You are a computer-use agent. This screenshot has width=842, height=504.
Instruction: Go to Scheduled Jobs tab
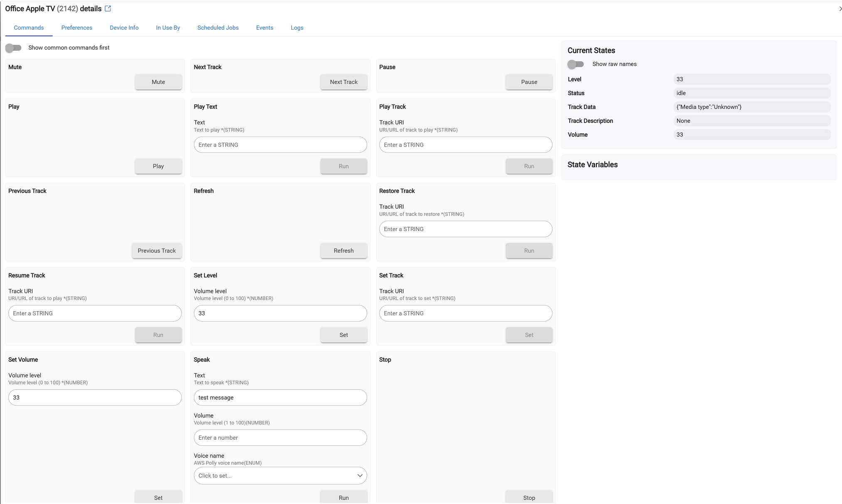pos(218,28)
